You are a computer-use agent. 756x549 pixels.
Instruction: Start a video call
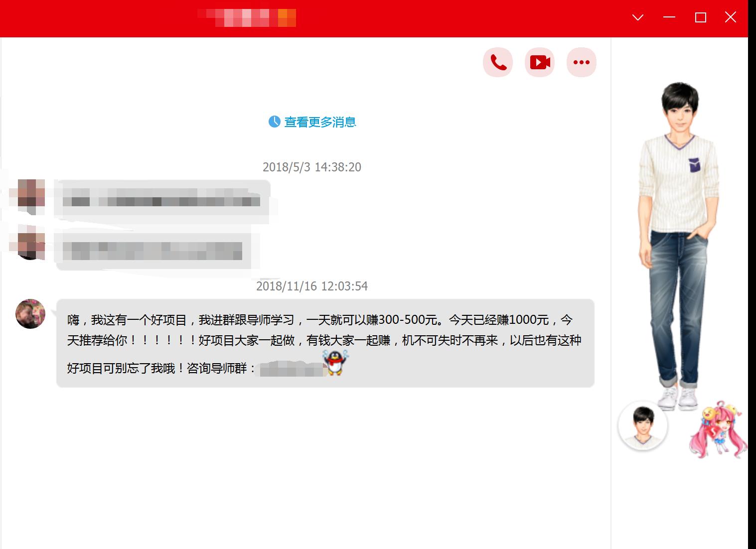[x=539, y=62]
